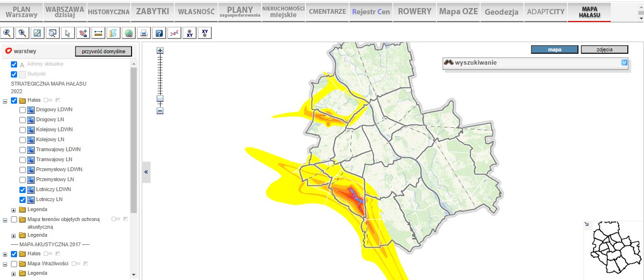Expand the wyszukiwanie search panel
This screenshot has height=280, width=644.
point(625,62)
